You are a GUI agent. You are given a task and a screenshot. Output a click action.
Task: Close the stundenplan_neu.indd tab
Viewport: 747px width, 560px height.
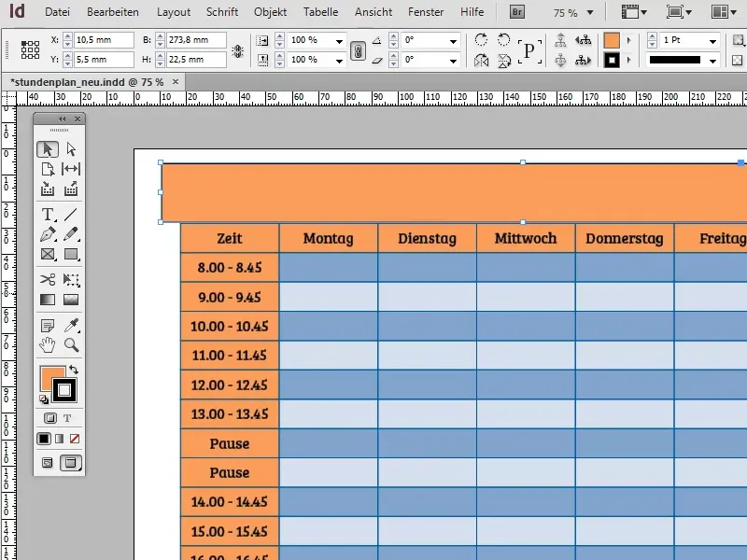coord(176,82)
